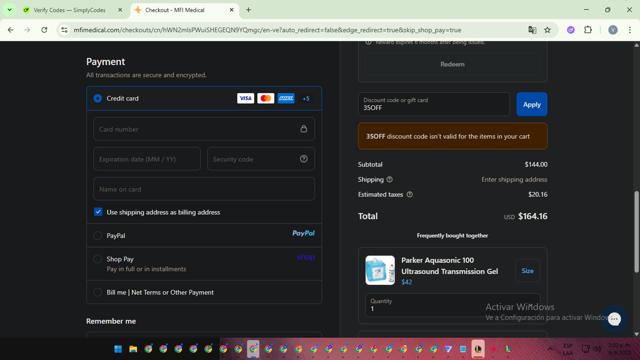This screenshot has width=640, height=360.
Task: Click the Redeem button
Action: [x=452, y=64]
